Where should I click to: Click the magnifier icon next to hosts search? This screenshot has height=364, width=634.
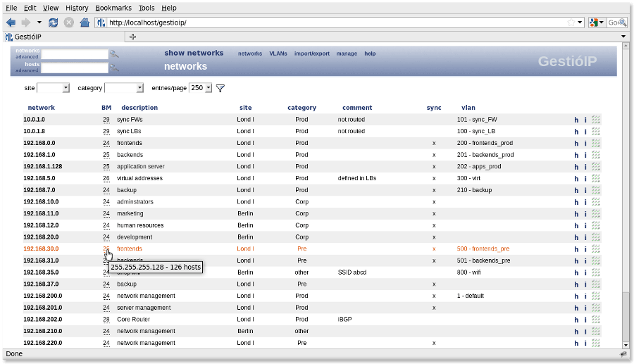114,68
